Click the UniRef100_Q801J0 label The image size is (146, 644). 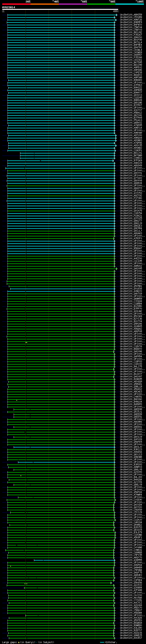point(131,447)
